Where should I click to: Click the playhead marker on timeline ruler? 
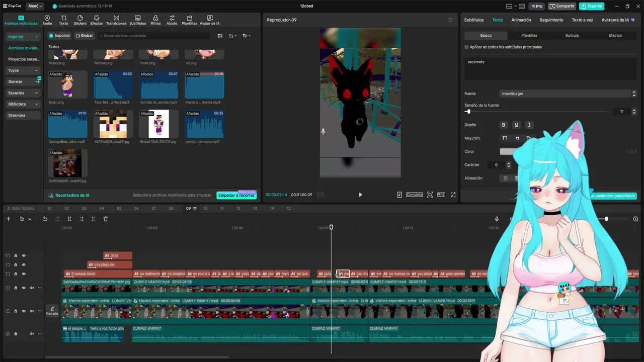[x=331, y=227]
